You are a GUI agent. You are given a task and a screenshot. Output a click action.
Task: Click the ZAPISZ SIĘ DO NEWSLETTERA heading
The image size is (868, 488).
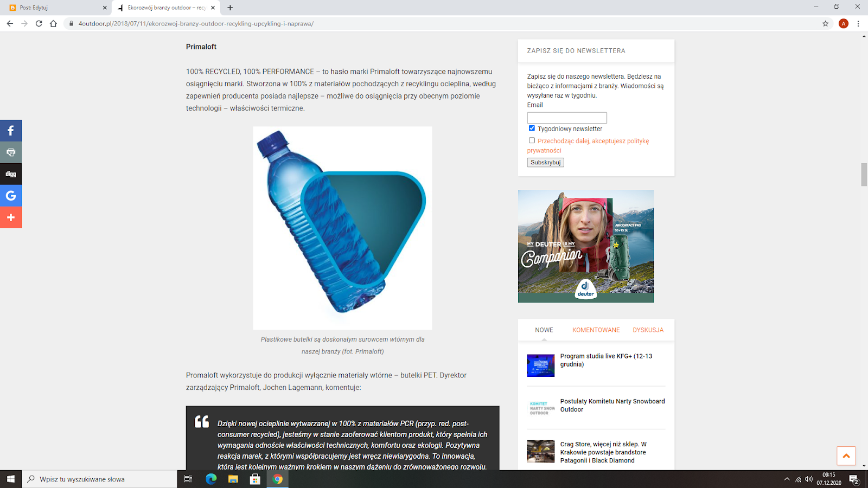[576, 50]
